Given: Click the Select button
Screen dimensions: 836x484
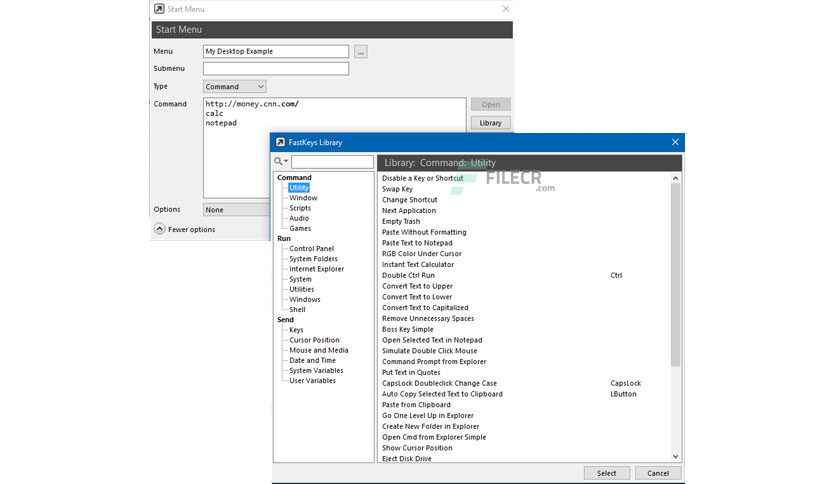Looking at the screenshot, I should point(606,473).
